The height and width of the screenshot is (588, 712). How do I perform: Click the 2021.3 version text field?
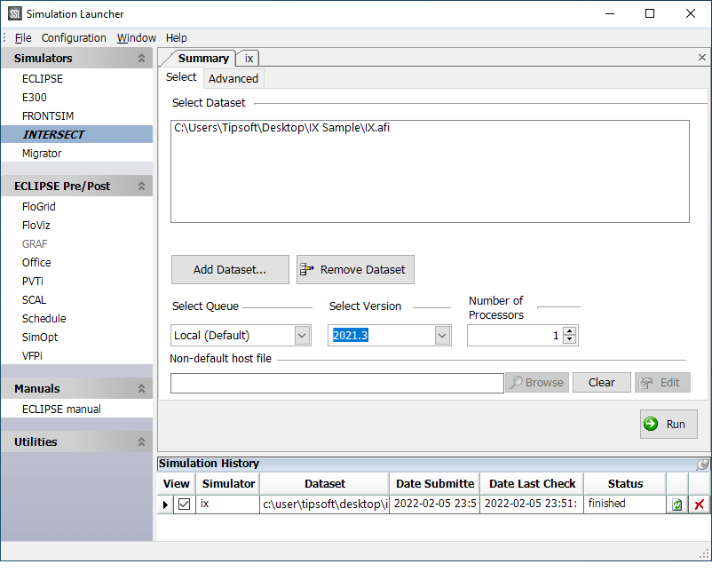pos(382,336)
